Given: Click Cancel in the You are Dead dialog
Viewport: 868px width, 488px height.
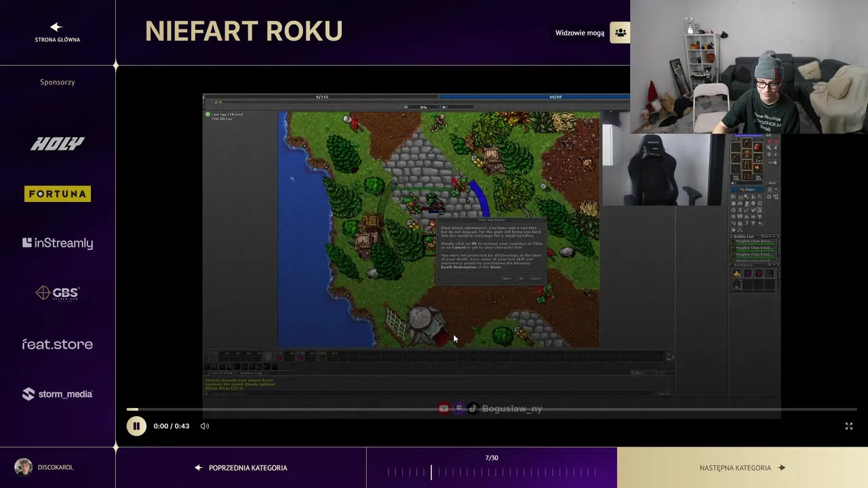Looking at the screenshot, I should [536, 279].
